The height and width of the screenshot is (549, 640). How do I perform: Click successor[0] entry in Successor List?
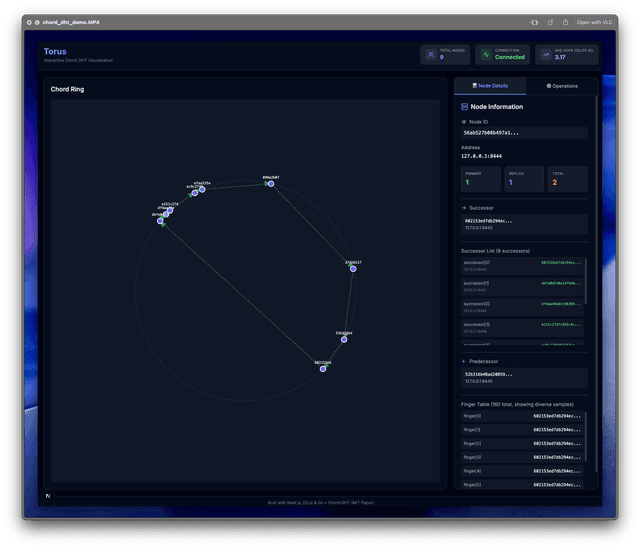tap(520, 265)
